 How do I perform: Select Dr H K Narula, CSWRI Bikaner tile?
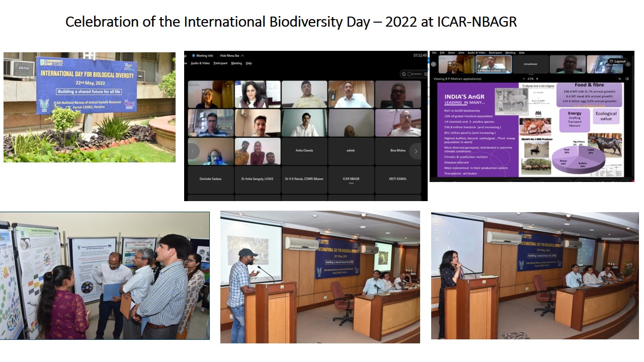(x=304, y=179)
